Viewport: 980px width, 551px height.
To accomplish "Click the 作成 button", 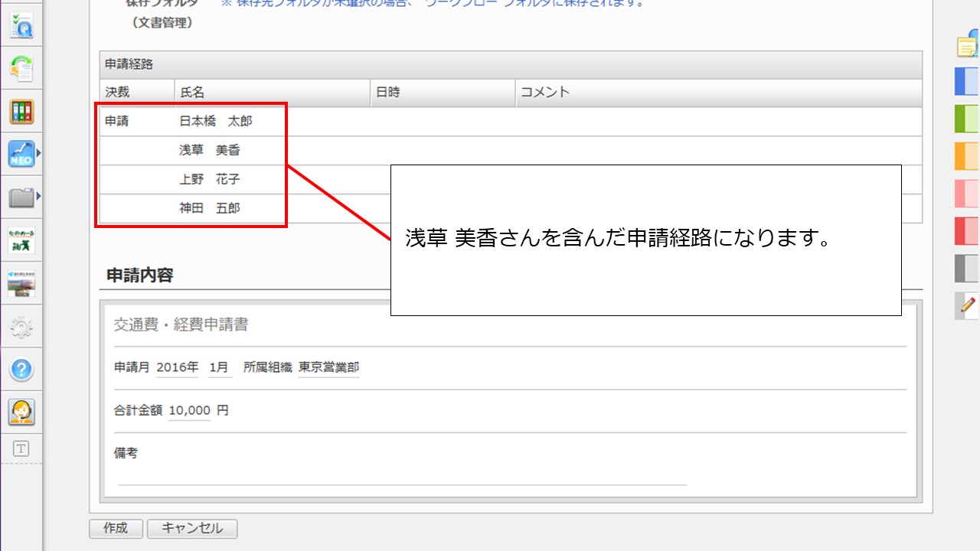I will 116,529.
